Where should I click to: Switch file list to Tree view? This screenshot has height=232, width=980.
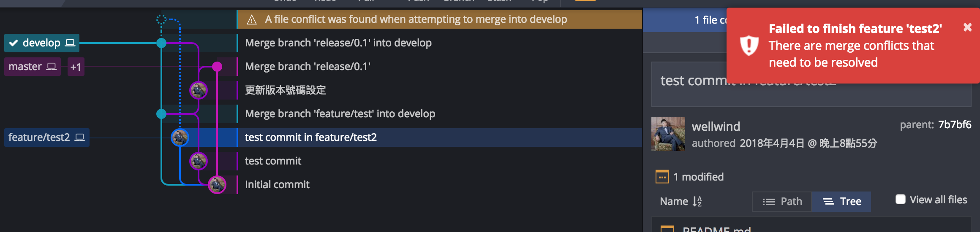[x=841, y=202]
